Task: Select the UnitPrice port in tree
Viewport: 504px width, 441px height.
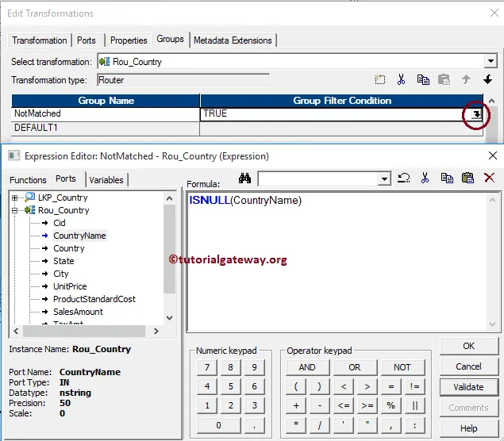Action: pyautogui.click(x=70, y=286)
